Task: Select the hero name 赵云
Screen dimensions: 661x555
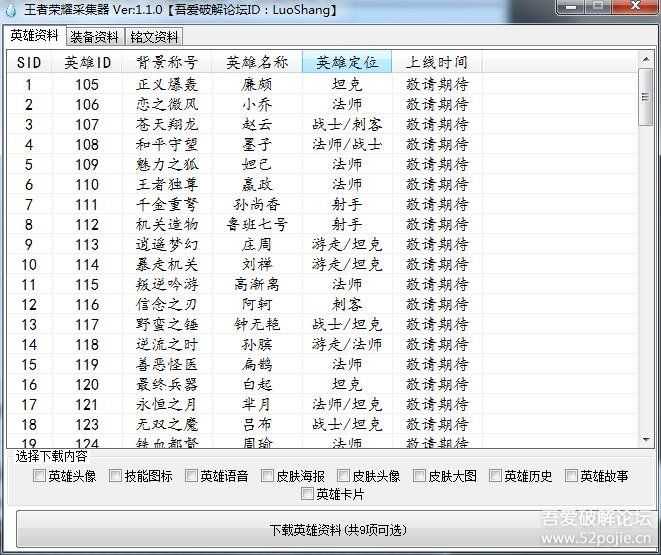Action: coord(257,125)
